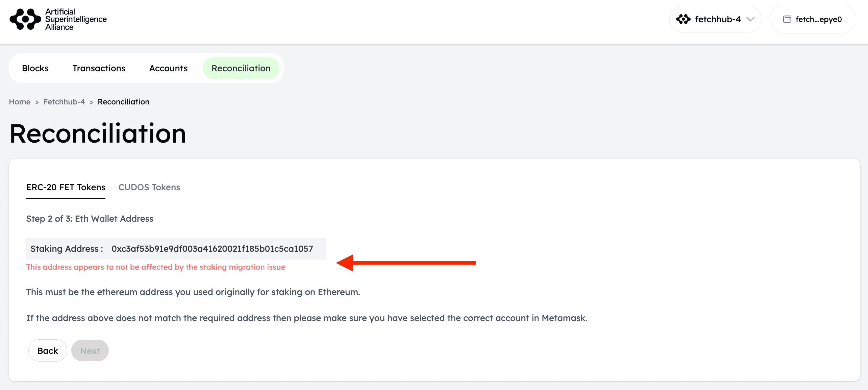
Task: Click the Reconciliation page heading
Action: tap(98, 133)
